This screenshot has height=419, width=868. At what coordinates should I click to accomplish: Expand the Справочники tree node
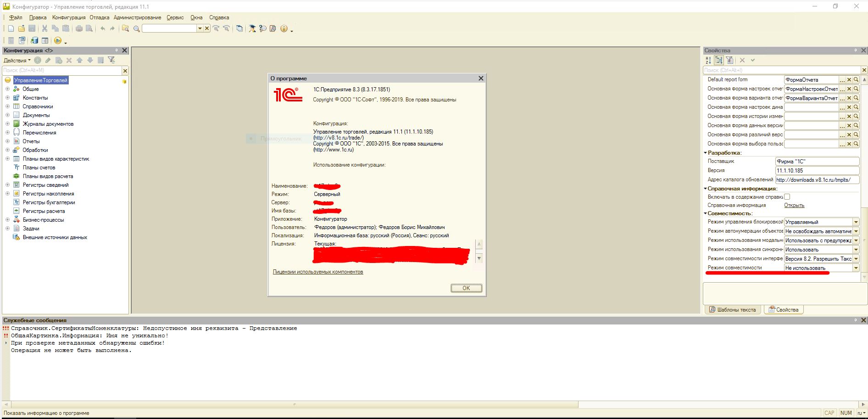pos(7,106)
